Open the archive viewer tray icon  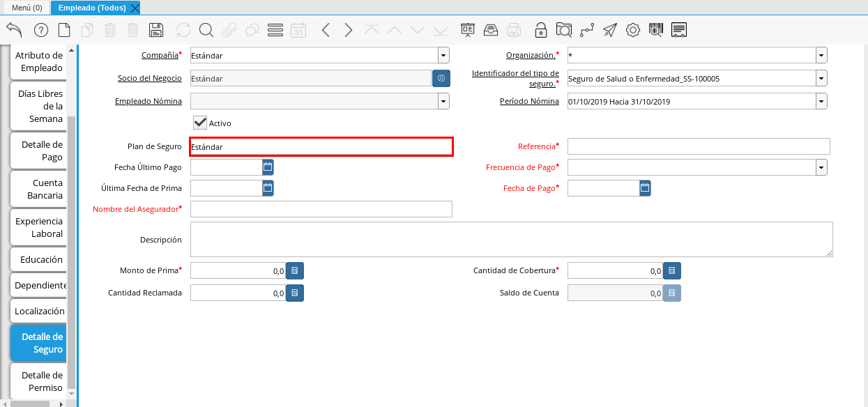pyautogui.click(x=491, y=30)
